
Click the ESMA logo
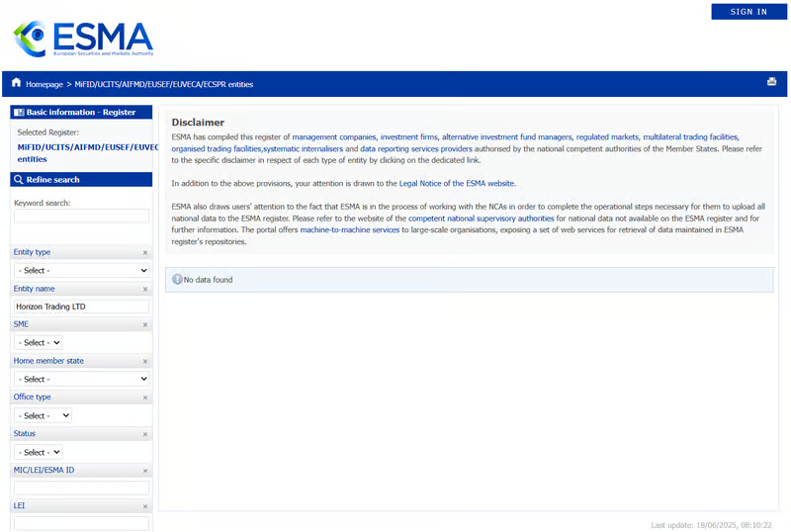pyautogui.click(x=83, y=40)
